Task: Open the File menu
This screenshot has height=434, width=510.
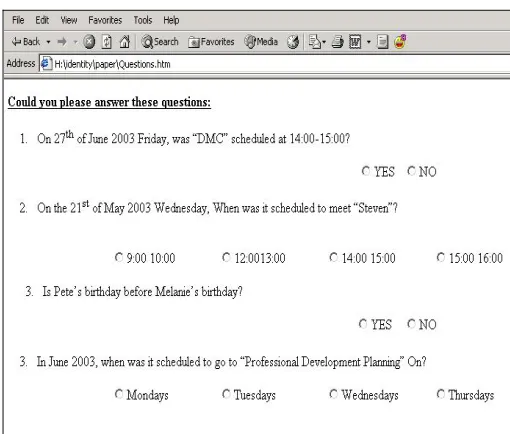Action: pyautogui.click(x=18, y=20)
